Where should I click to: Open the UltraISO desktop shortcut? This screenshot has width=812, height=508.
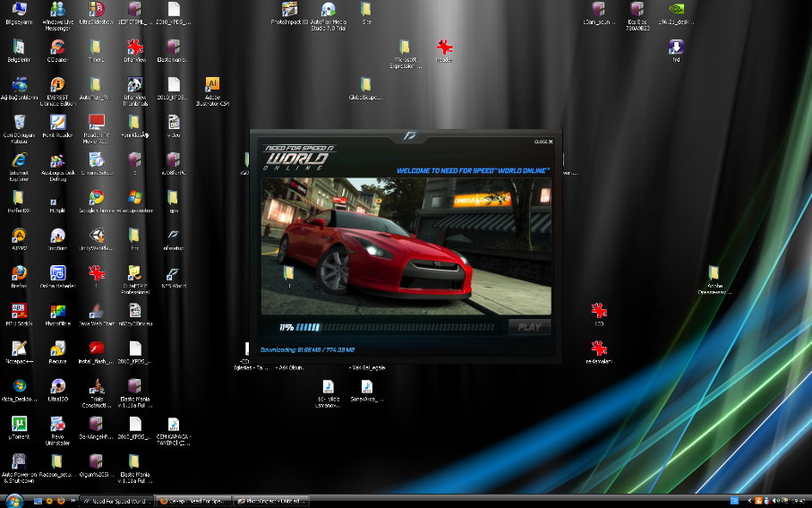point(57,390)
